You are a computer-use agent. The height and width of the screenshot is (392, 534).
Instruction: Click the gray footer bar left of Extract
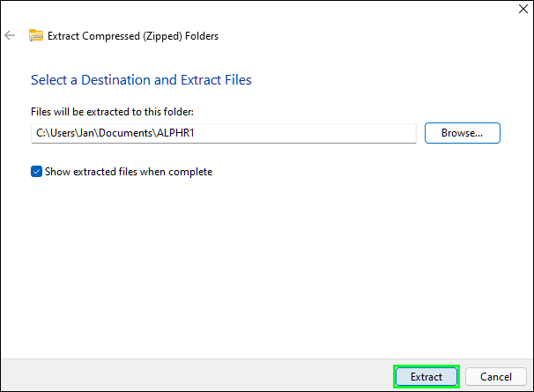point(197,375)
